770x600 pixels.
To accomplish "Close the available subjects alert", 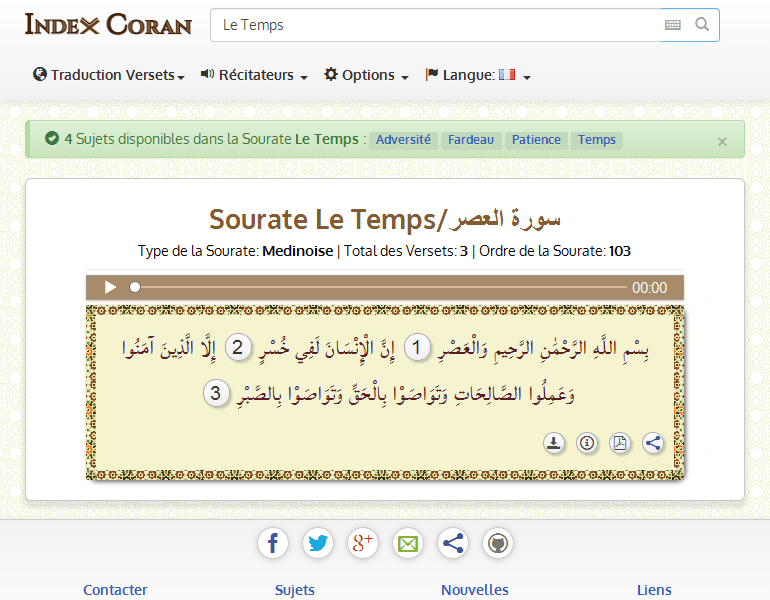I will coord(722,142).
